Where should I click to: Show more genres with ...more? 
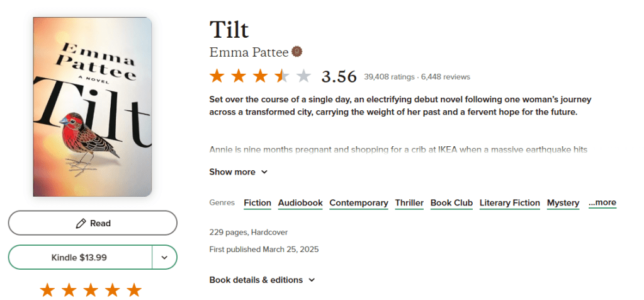coord(602,202)
